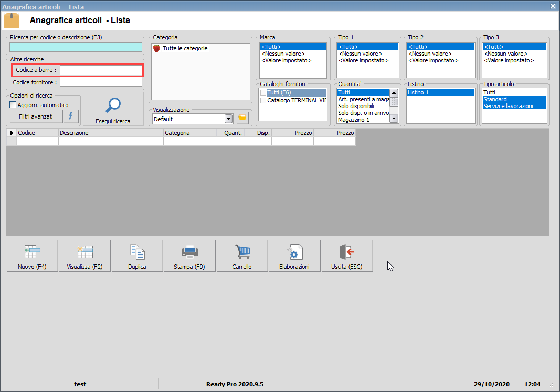Viewport: 560px width, 392px height.
Task: Click the Quantita' list scroll up arrow
Action: click(394, 93)
